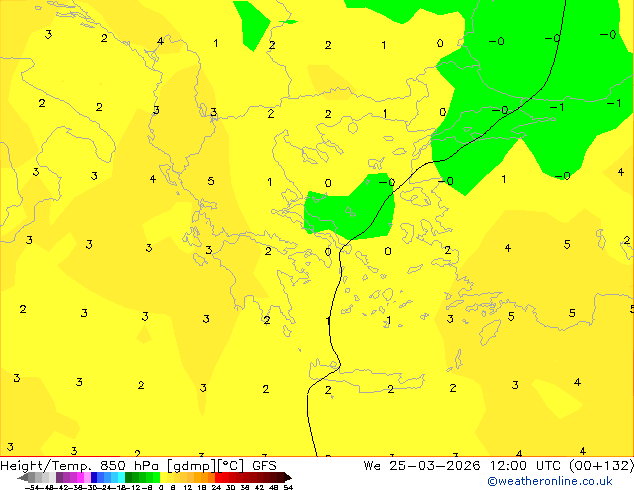Click the dark maroon right arrow of legend
This screenshot has height=490, width=634.
pyautogui.click(x=288, y=478)
